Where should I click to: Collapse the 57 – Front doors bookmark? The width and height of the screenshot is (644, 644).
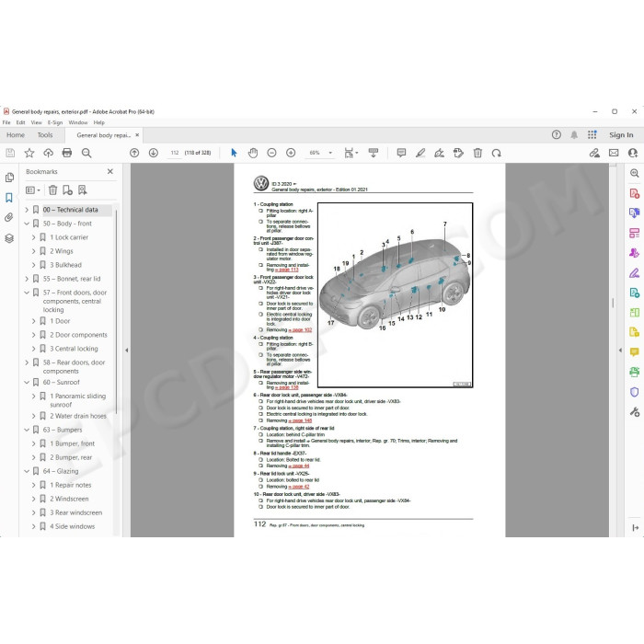(27, 293)
